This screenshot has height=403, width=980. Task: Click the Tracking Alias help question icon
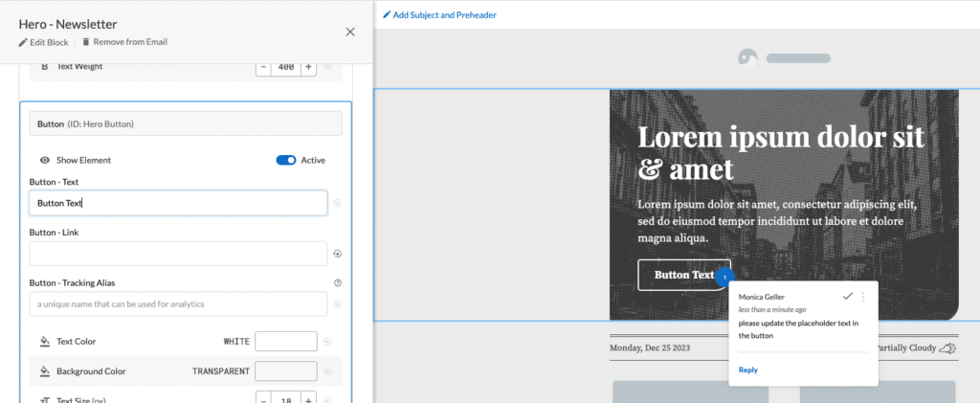coord(338,282)
